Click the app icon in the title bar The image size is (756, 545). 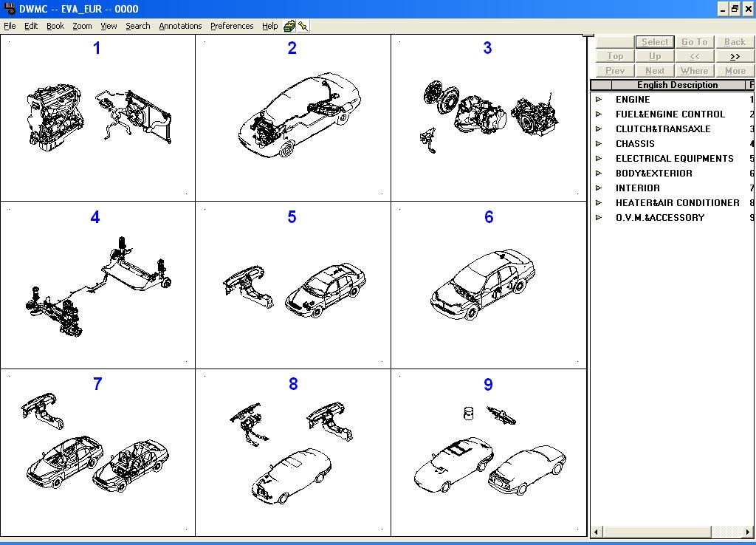9,8
